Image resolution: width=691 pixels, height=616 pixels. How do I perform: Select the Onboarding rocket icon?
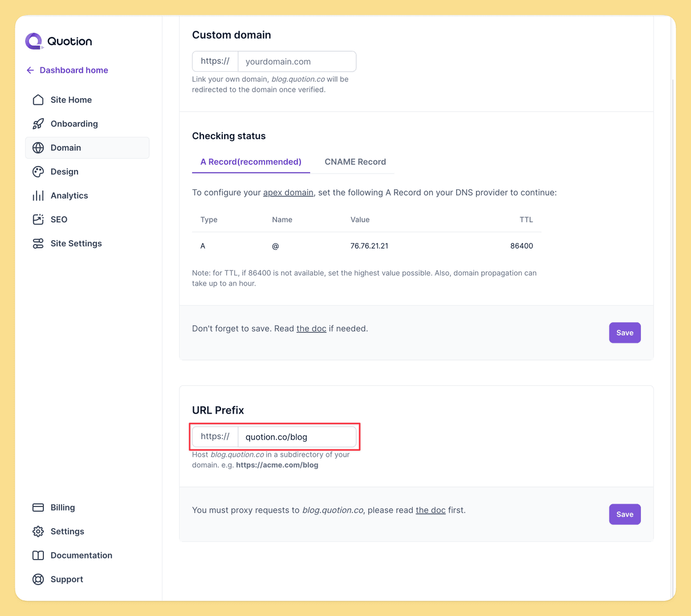(38, 124)
